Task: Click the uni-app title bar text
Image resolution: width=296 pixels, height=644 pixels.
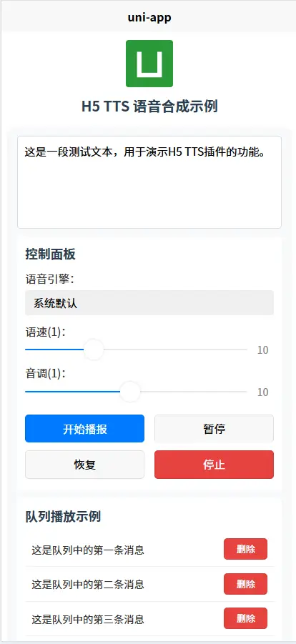Action: 149,17
